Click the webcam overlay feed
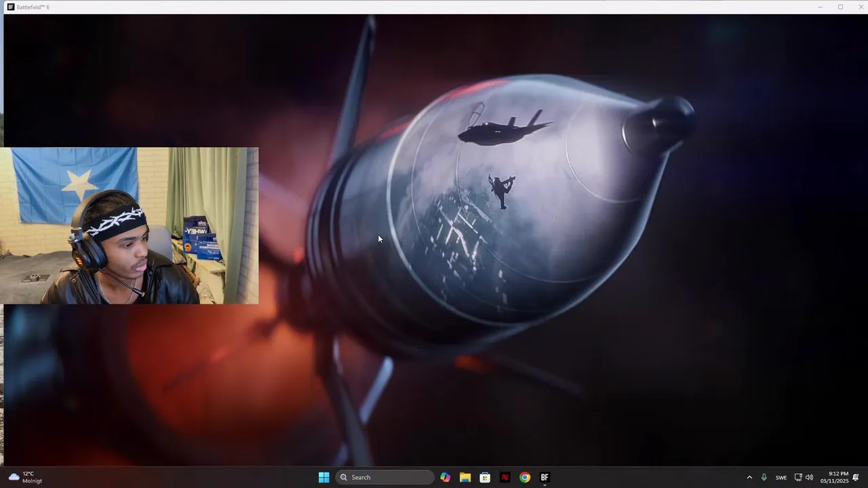Screen dimensions: 868x488 [x=129, y=226]
